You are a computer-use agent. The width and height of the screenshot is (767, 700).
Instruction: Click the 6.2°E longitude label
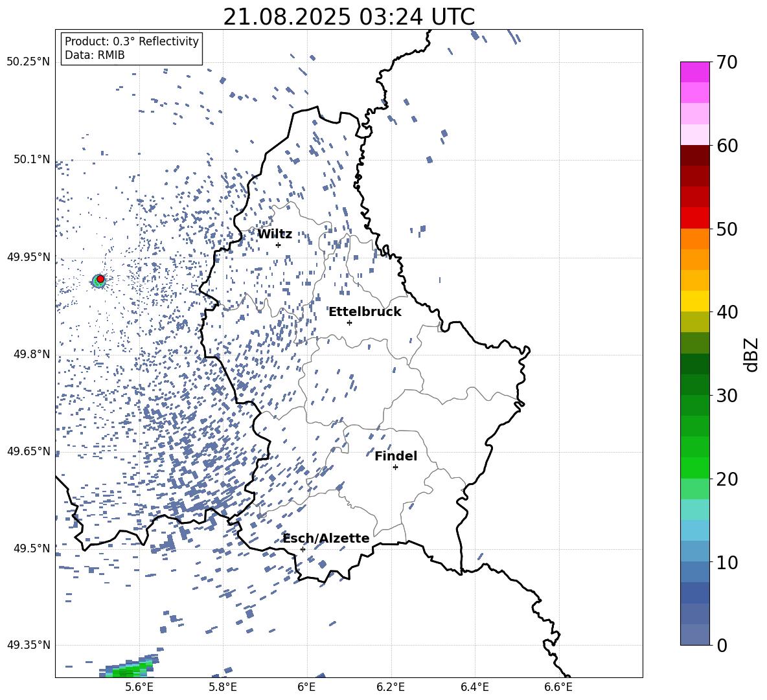click(391, 687)
